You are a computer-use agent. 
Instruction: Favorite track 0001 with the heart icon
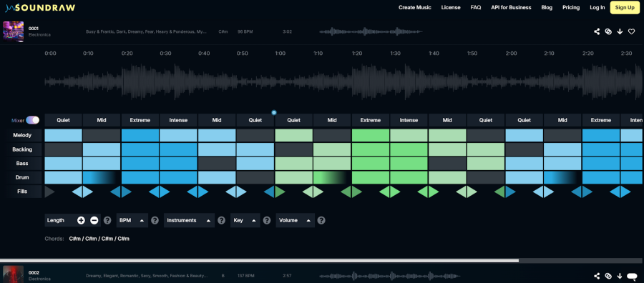(631, 31)
